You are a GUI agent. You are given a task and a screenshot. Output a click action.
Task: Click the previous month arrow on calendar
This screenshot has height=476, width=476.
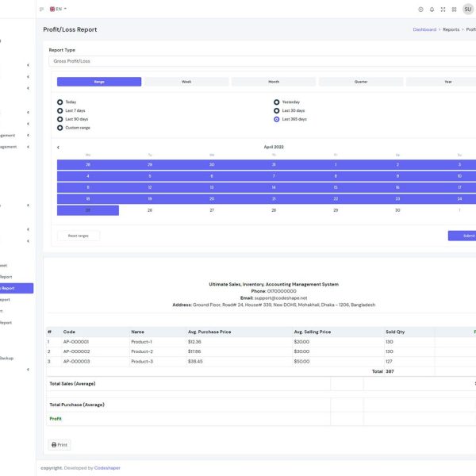coord(58,147)
